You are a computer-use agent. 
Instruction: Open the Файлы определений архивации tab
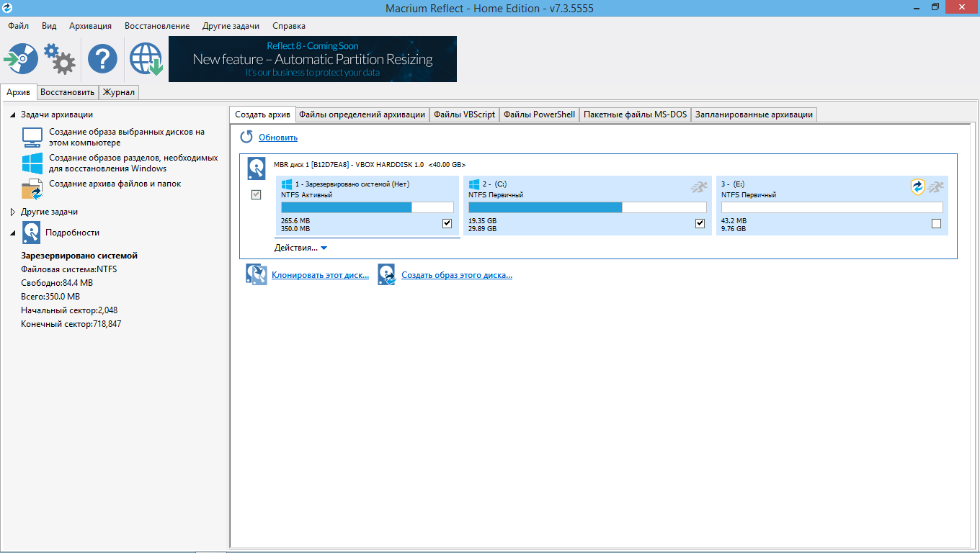(x=362, y=114)
